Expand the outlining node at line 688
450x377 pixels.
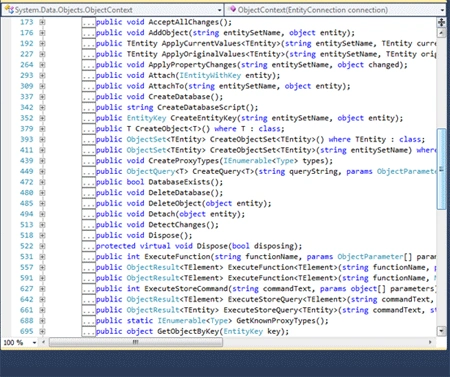(42, 321)
